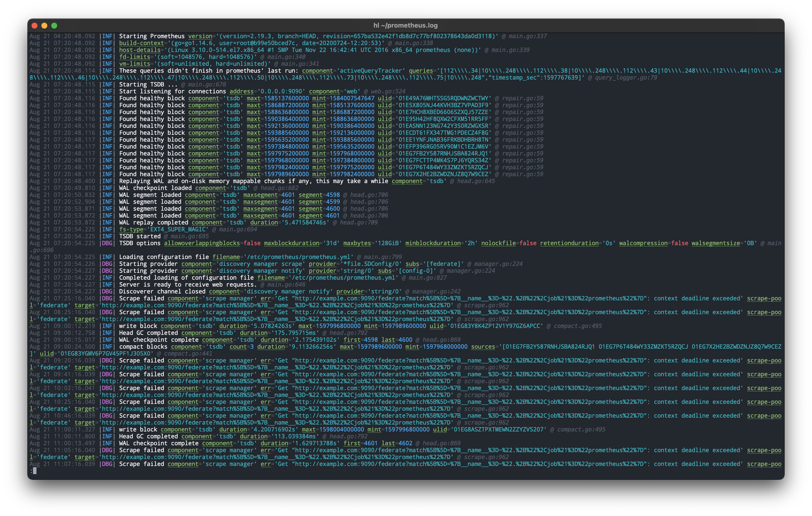Click the web.go:524 source reference
Screen dimensions: 812x516
388,91
